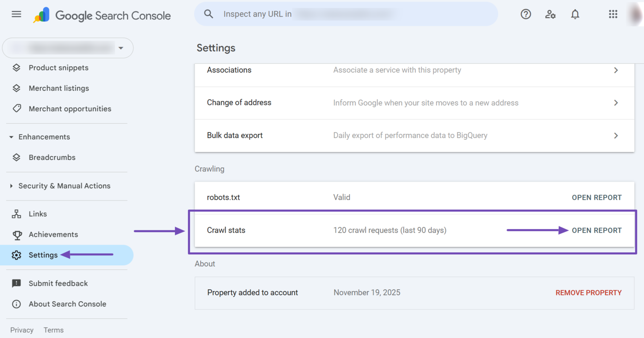Expand Security & Manual Actions
644x338 pixels.
pyautogui.click(x=11, y=186)
